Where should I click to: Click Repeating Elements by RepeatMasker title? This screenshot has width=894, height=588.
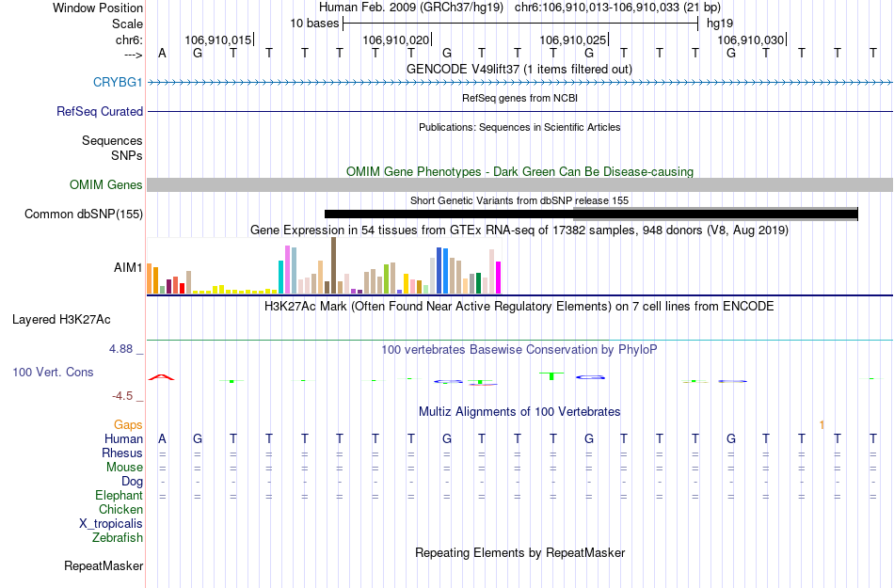tap(519, 552)
